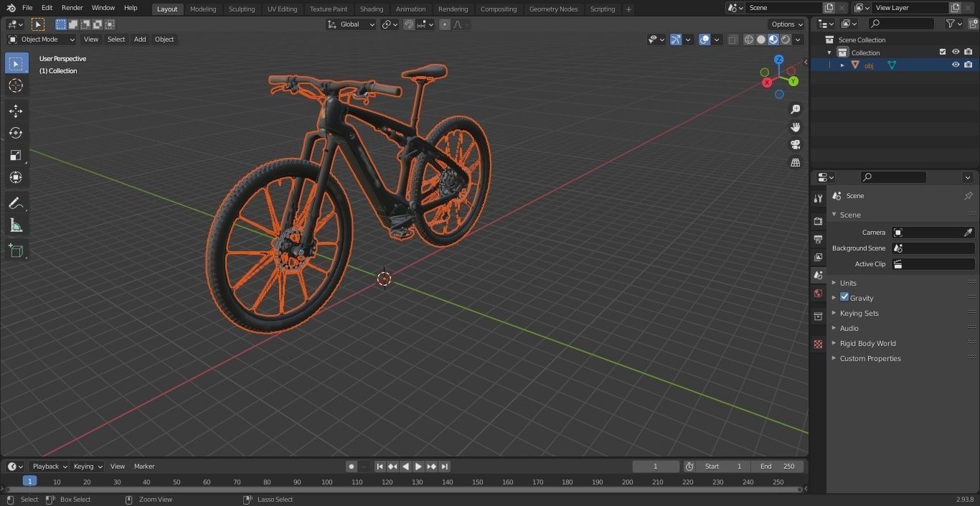The width and height of the screenshot is (980, 506).
Task: Select the Add Cube tool
Action: (16, 250)
